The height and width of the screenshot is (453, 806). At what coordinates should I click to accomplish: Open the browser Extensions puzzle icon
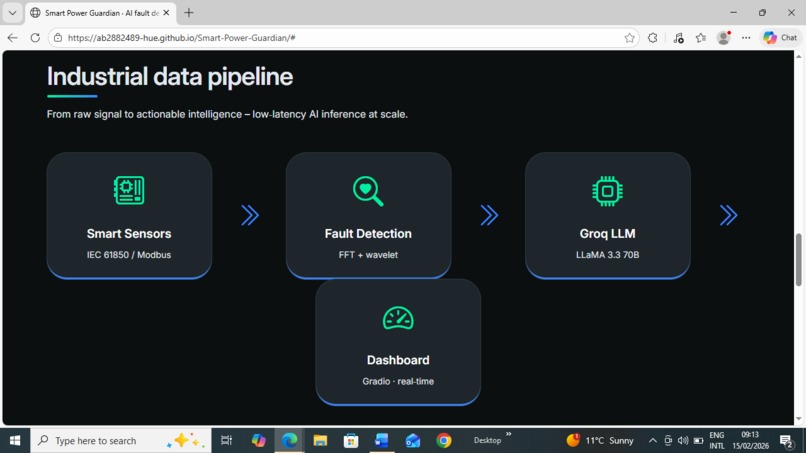click(652, 38)
